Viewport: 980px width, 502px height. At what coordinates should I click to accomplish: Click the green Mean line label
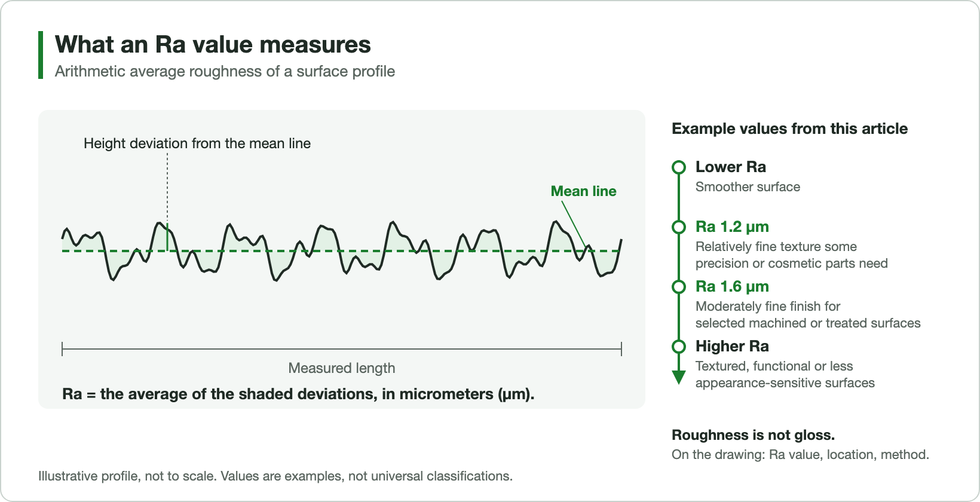click(x=583, y=191)
